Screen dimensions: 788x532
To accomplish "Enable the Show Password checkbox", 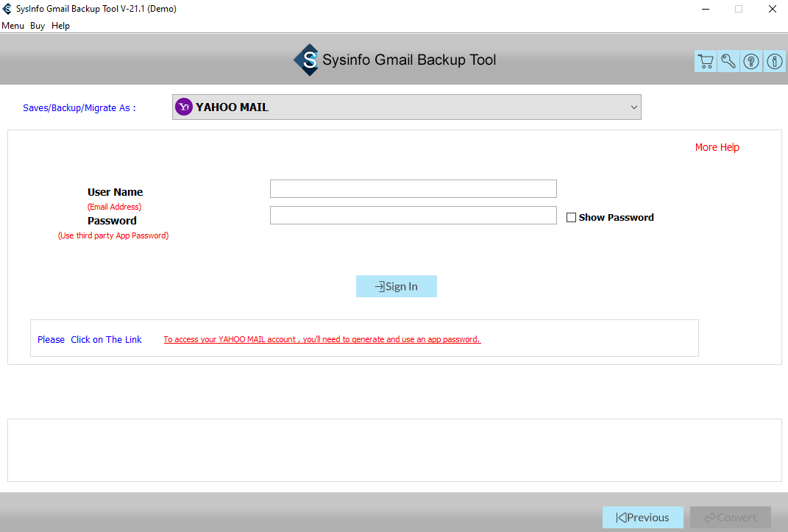I will tap(571, 218).
